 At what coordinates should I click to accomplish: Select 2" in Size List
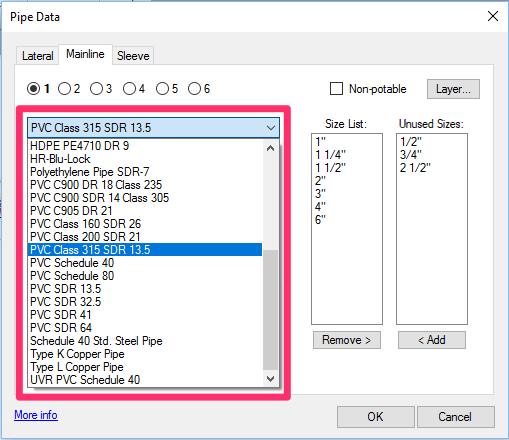click(347, 181)
